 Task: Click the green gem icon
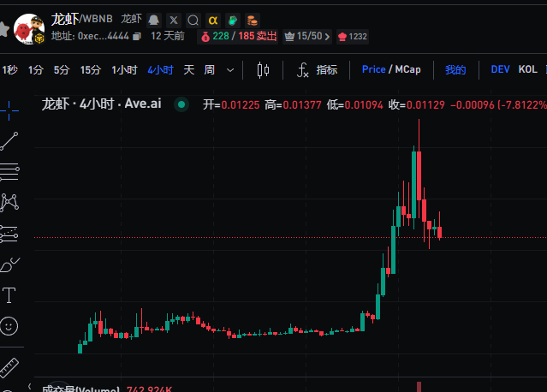pos(233,21)
